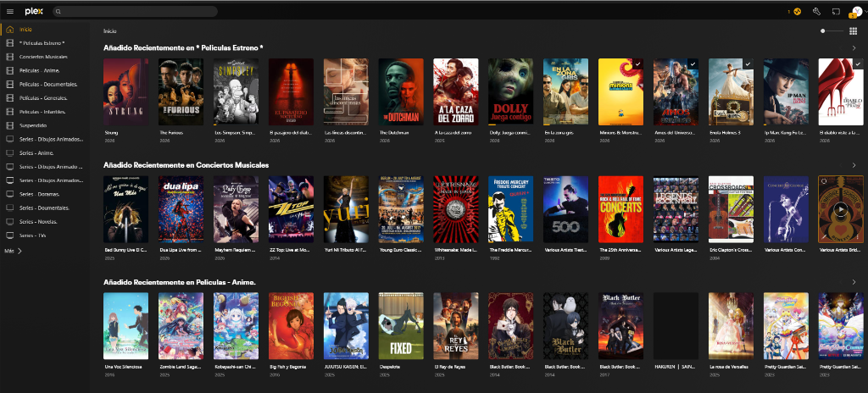Switch to grid view icon
The image size is (868, 393).
853,31
